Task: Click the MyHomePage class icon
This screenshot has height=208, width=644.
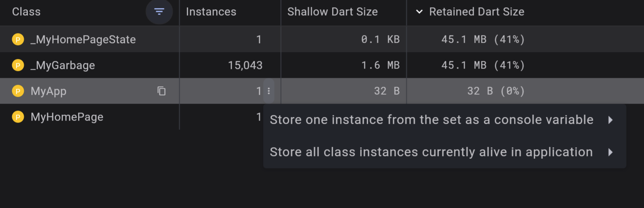Action: [x=18, y=117]
